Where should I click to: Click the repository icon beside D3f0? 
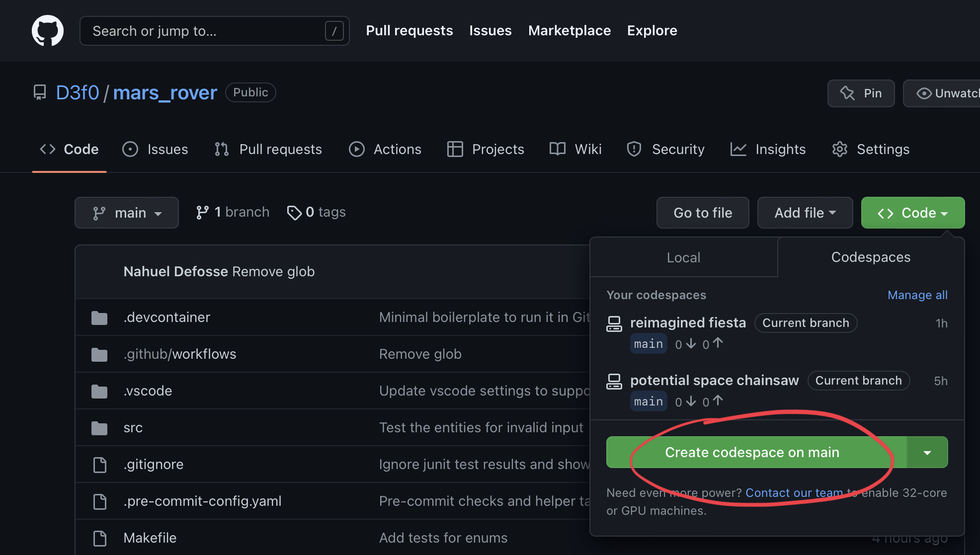(40, 93)
